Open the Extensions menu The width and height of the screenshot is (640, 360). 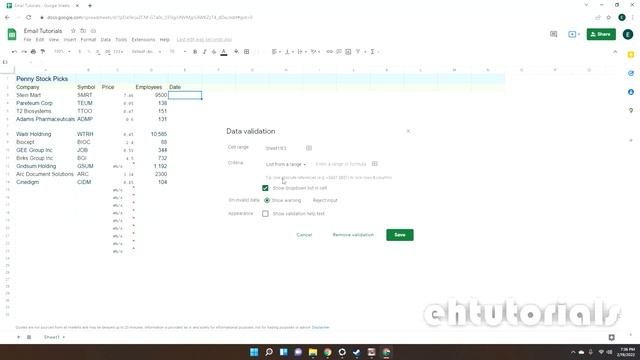coord(143,40)
